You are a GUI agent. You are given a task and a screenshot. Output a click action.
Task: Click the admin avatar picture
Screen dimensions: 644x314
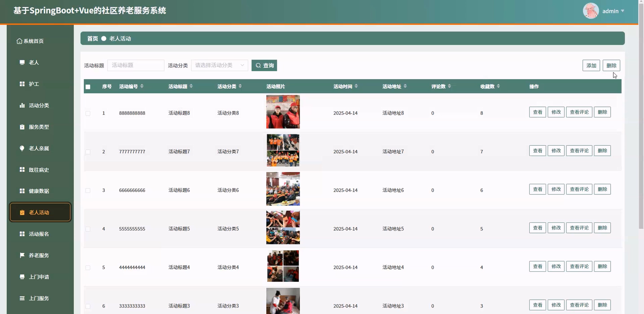pyautogui.click(x=591, y=11)
